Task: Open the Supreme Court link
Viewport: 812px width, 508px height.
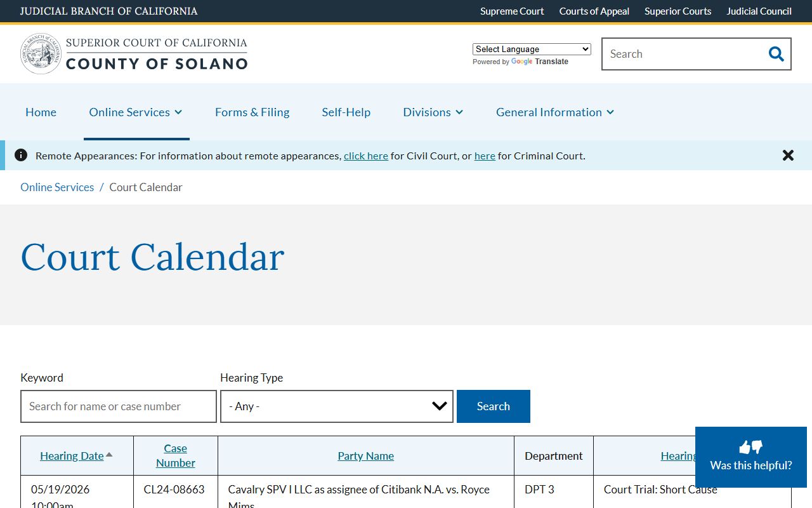Action: pos(512,11)
